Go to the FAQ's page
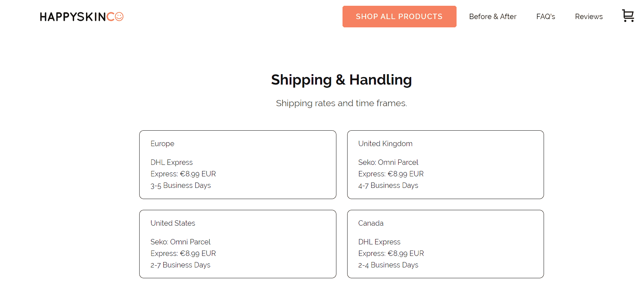The image size is (644, 284). 545,17
